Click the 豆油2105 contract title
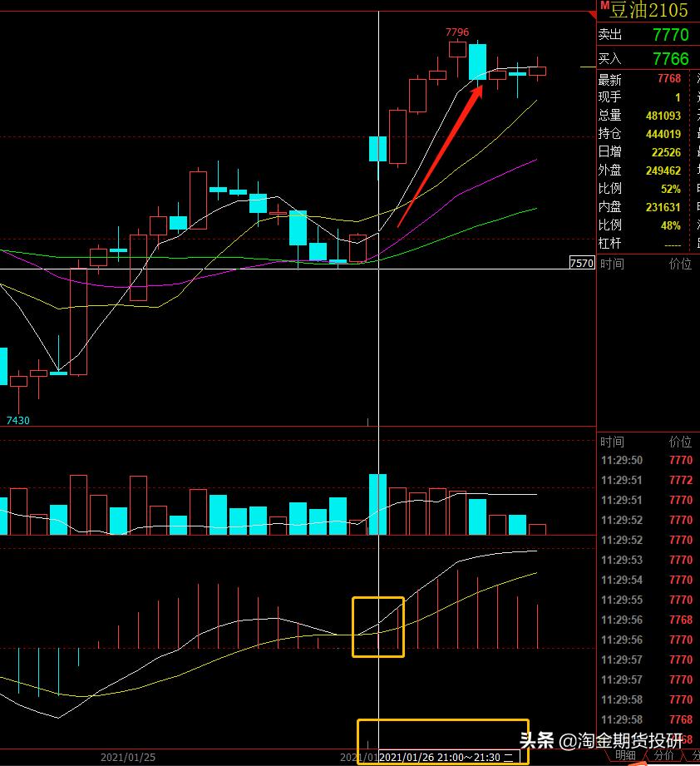Screen dimensions: 700x766 648,10
